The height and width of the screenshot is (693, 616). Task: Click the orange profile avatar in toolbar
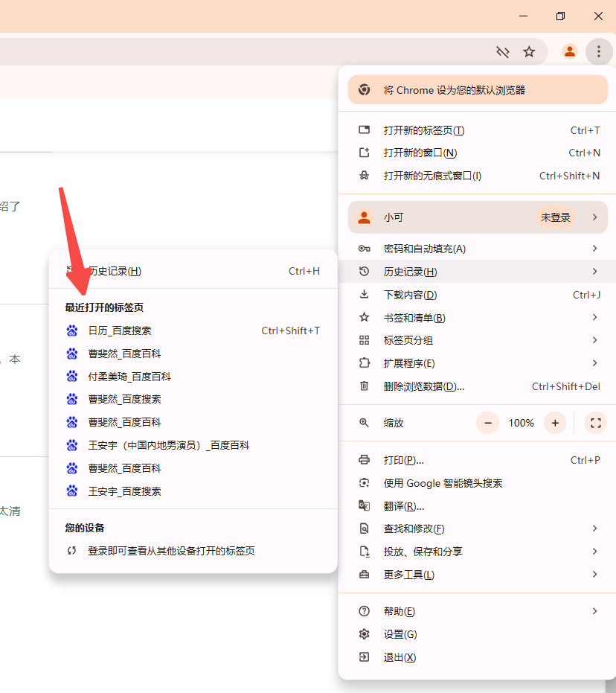(570, 51)
